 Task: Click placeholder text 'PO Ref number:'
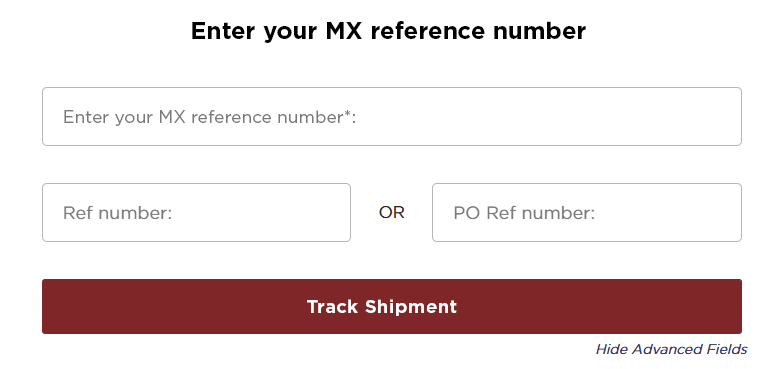524,213
